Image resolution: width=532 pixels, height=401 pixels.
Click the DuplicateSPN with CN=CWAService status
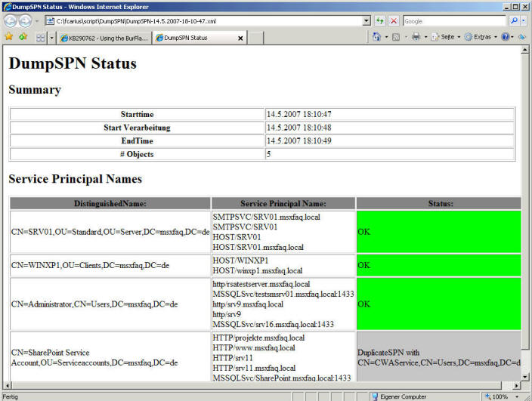click(439, 357)
